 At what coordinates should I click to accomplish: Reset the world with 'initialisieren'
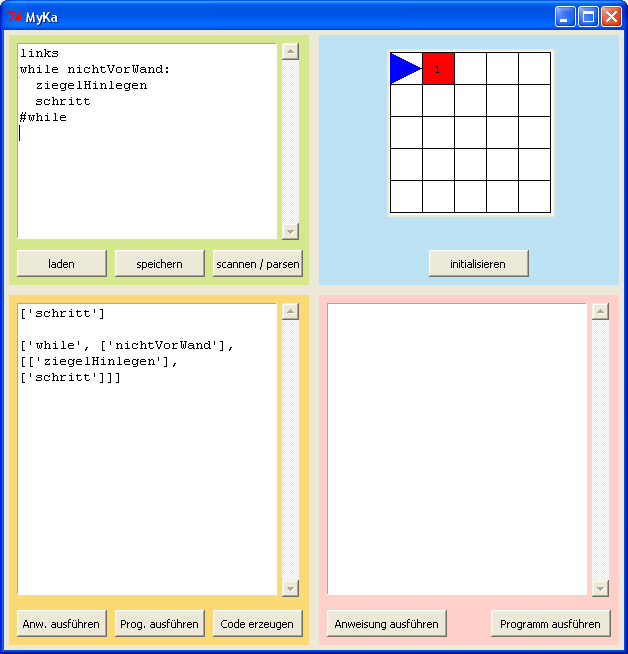(478, 264)
